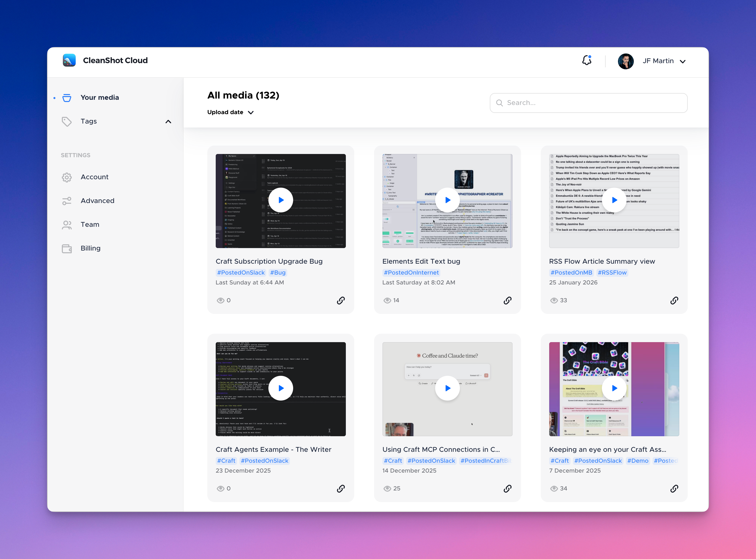Go to Your media section
The height and width of the screenshot is (559, 756).
click(x=99, y=98)
